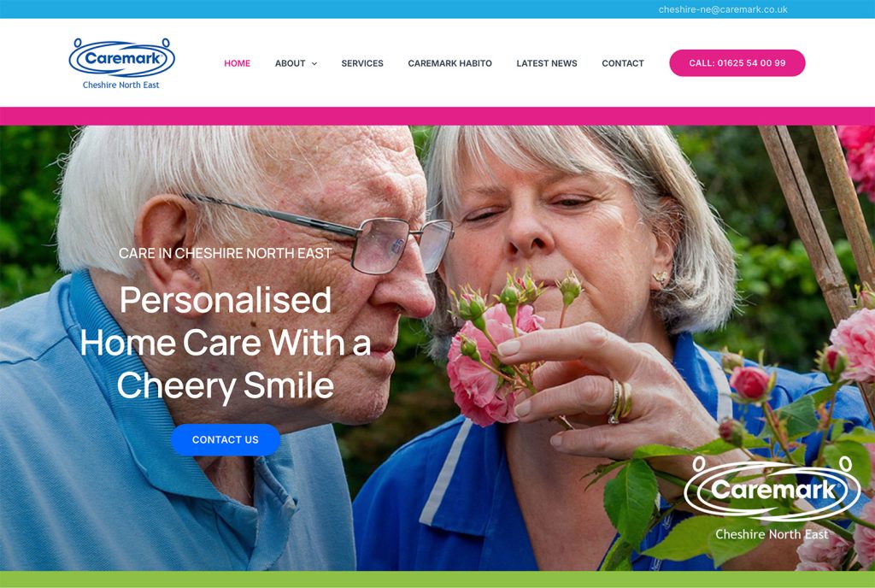Click the Cheshire North East caption on the hero image
The image size is (875, 588).
coord(772,534)
